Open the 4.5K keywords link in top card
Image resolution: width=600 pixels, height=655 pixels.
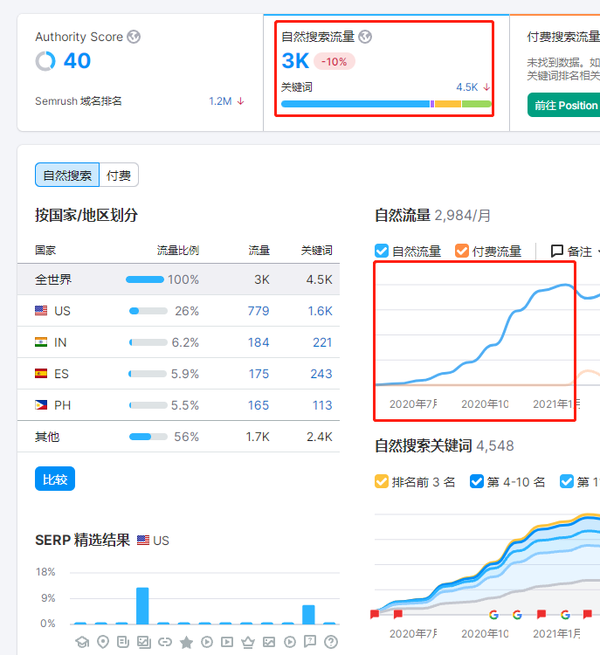click(x=467, y=87)
